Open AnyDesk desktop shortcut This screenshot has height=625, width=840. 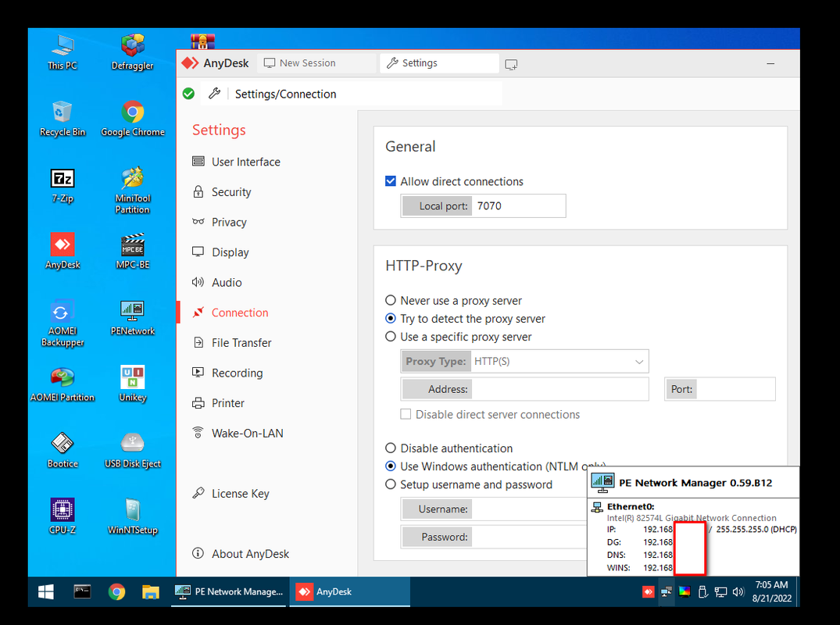pyautogui.click(x=63, y=252)
